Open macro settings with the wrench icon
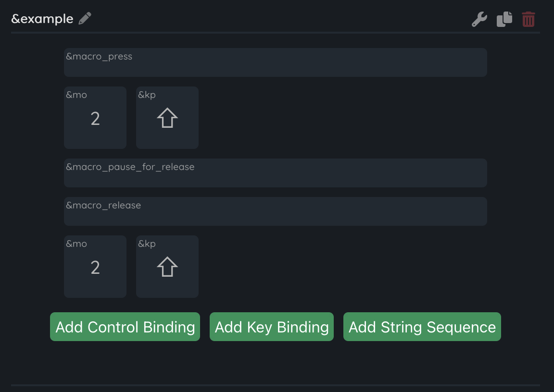Screen dimensions: 554x392 coord(479,19)
